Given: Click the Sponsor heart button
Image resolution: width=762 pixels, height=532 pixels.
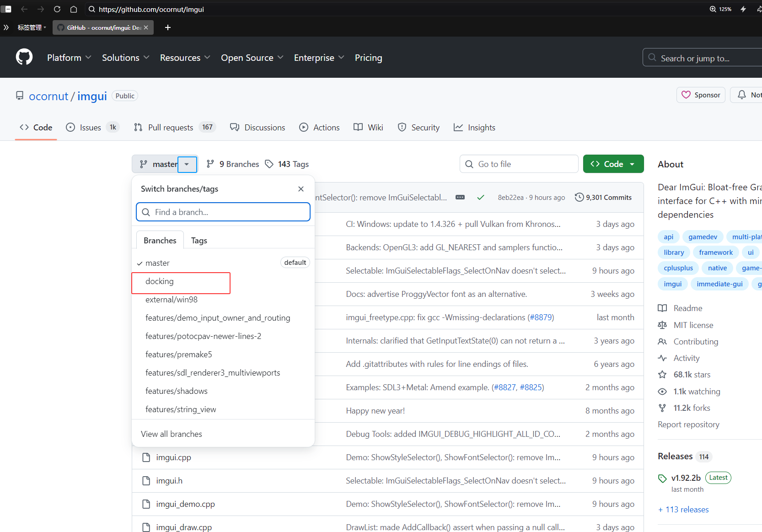Looking at the screenshot, I should [x=701, y=95].
